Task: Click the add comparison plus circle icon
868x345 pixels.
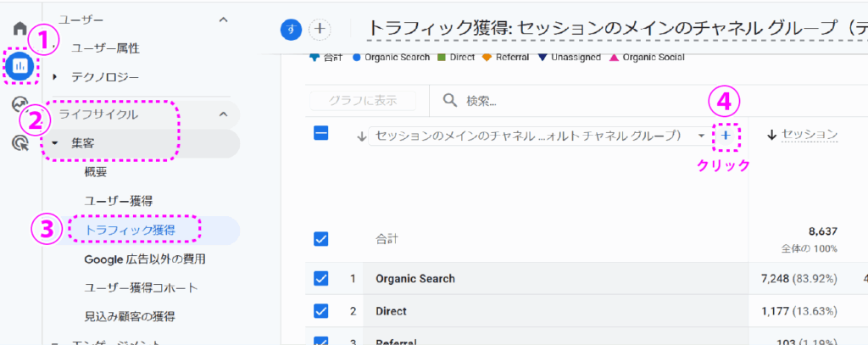Action: [320, 28]
